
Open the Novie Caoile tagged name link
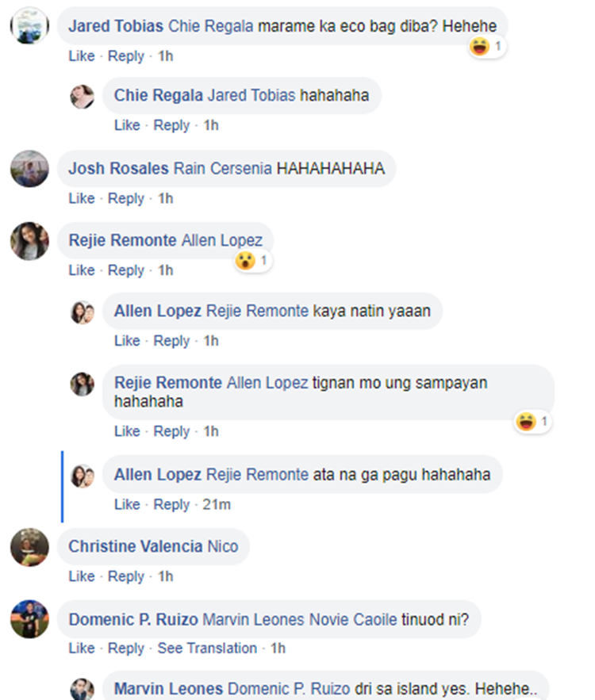click(x=353, y=620)
